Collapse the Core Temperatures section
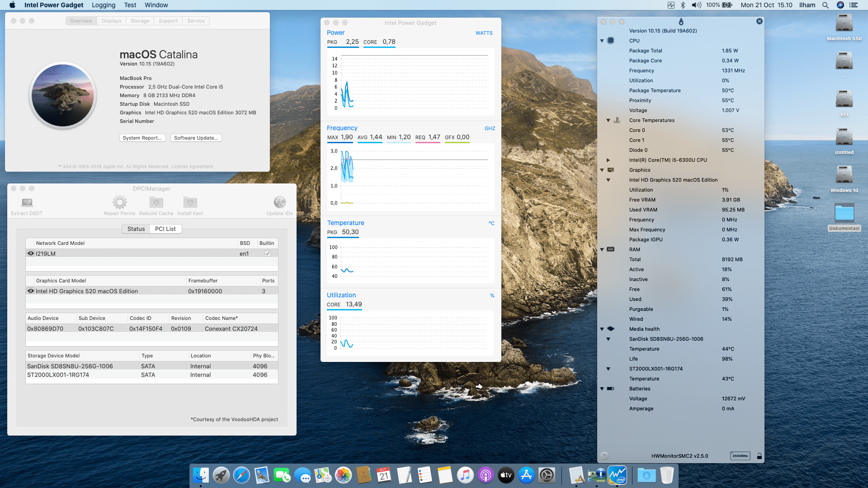 (x=609, y=120)
